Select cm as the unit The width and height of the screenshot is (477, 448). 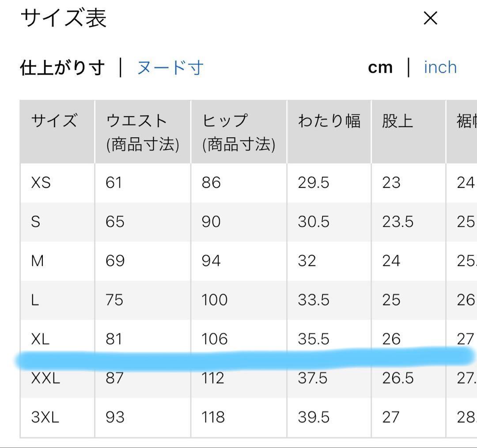click(380, 68)
